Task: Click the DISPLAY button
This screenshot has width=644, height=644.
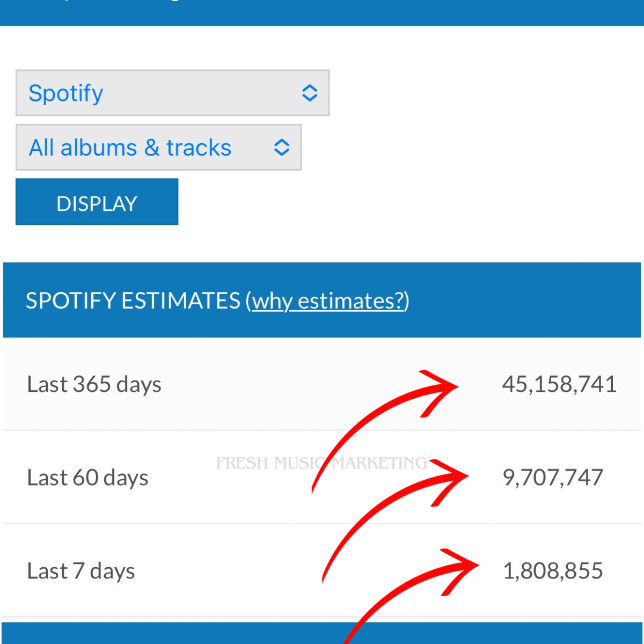Action: (97, 202)
